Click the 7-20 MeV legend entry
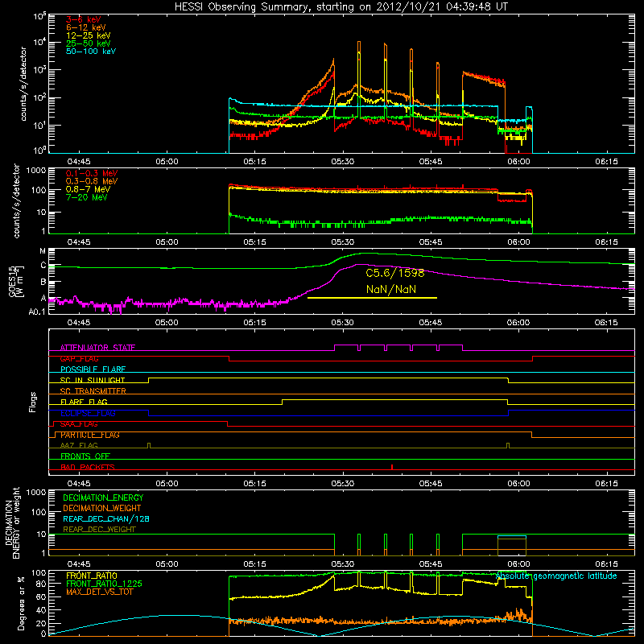Viewport: 644px width, 644px height. [x=87, y=197]
